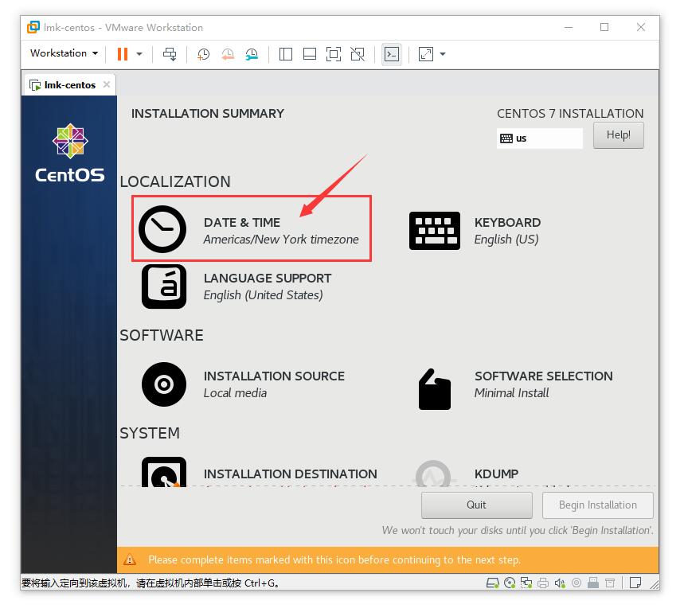Click the clock icon for Date & Time
684x616 pixels.
(162, 229)
